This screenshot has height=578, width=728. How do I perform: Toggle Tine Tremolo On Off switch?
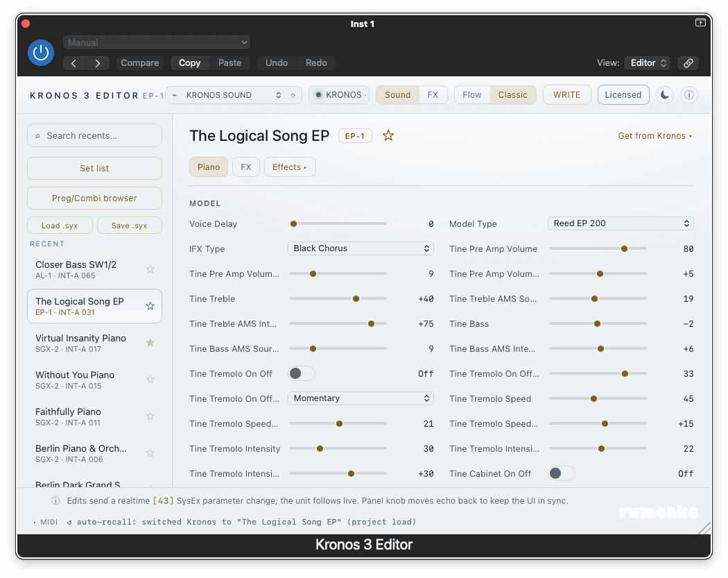302,373
